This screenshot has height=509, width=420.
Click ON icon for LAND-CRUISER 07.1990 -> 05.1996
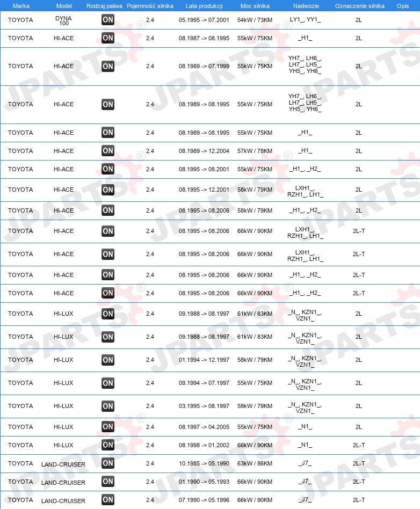click(x=108, y=499)
